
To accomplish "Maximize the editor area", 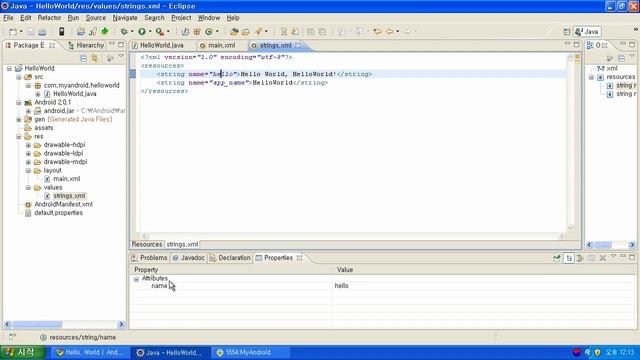I will click(576, 44).
